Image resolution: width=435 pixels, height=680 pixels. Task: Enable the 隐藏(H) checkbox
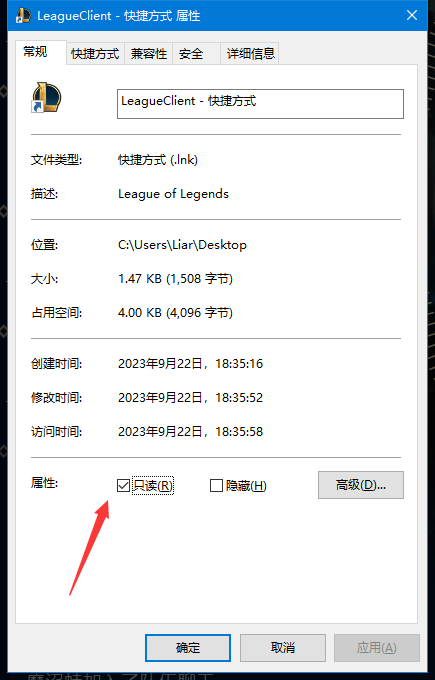tap(216, 485)
